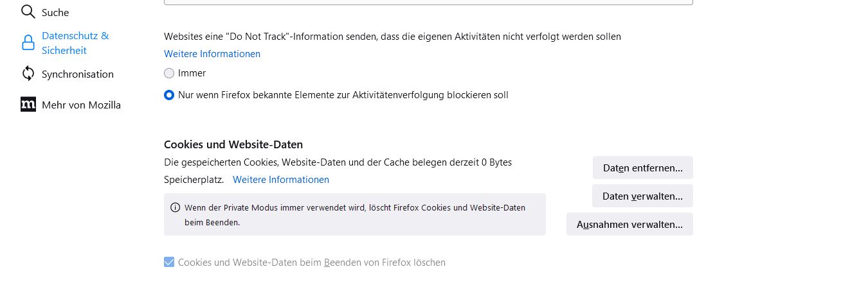The image size is (868, 285).
Task: Open the Suche settings category
Action: point(55,12)
